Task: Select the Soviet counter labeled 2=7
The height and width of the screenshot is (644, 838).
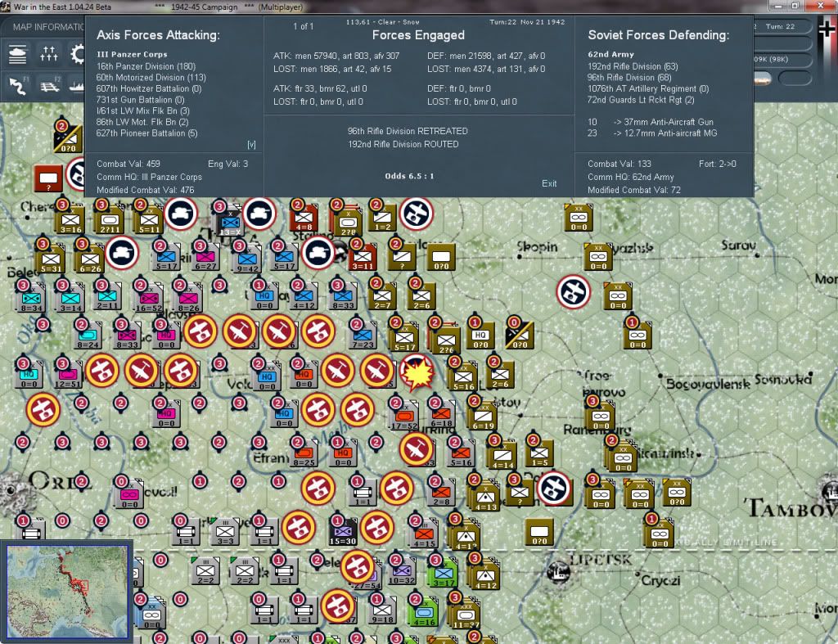Action: [x=382, y=295]
